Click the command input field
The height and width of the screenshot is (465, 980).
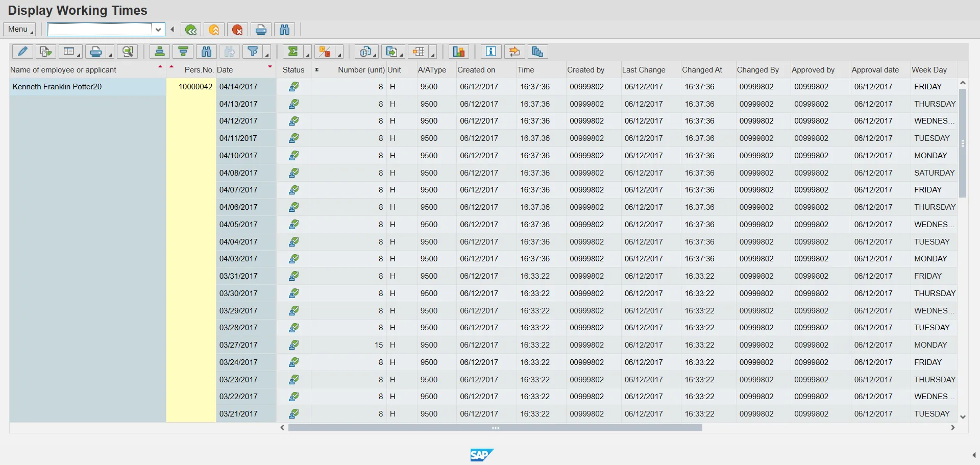[100, 30]
